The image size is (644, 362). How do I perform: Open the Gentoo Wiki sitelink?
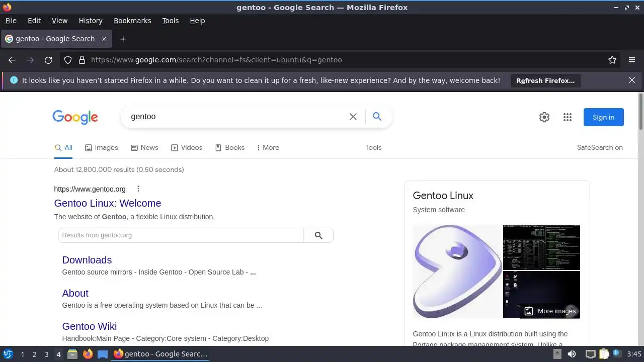coord(90,326)
